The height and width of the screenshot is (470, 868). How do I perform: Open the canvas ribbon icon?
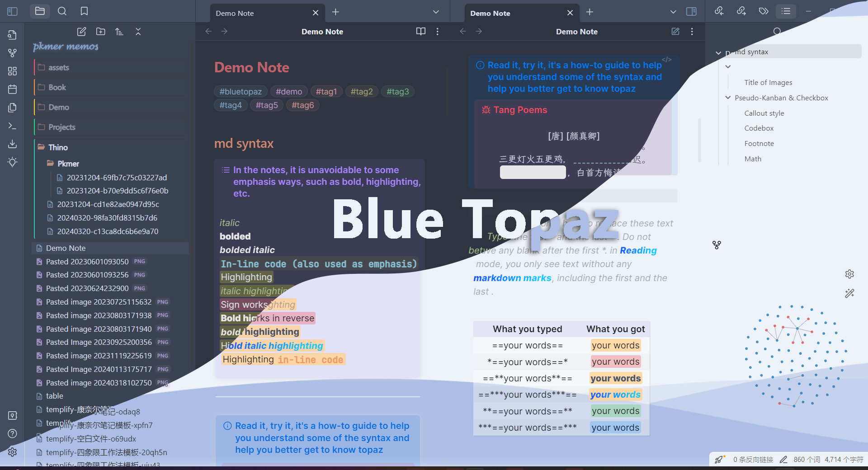[12, 71]
